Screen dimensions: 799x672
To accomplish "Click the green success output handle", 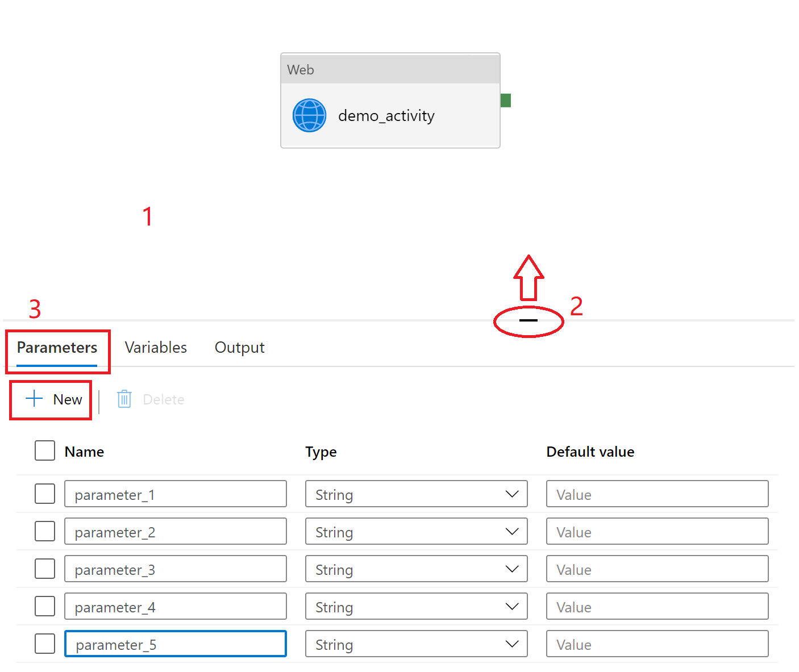I will [x=505, y=99].
